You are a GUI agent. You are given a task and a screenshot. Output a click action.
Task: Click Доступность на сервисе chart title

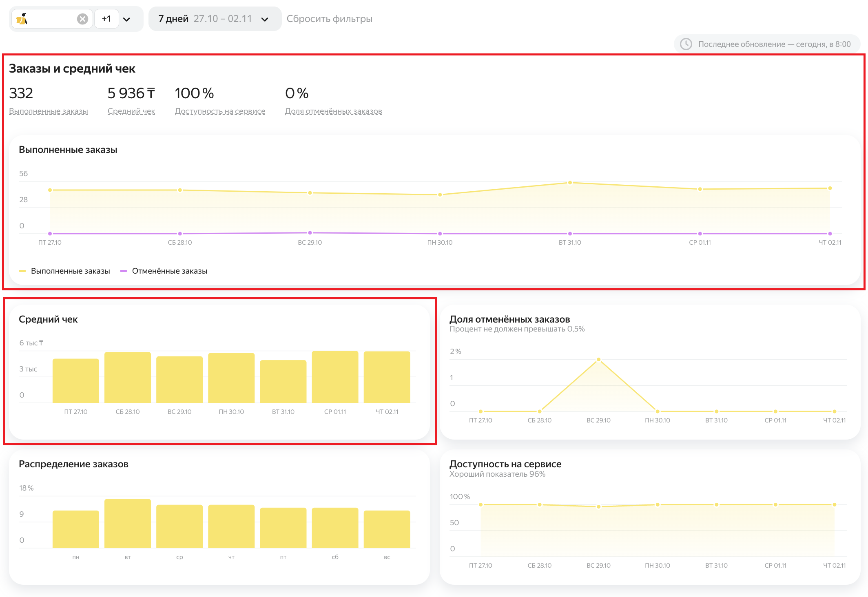click(505, 464)
